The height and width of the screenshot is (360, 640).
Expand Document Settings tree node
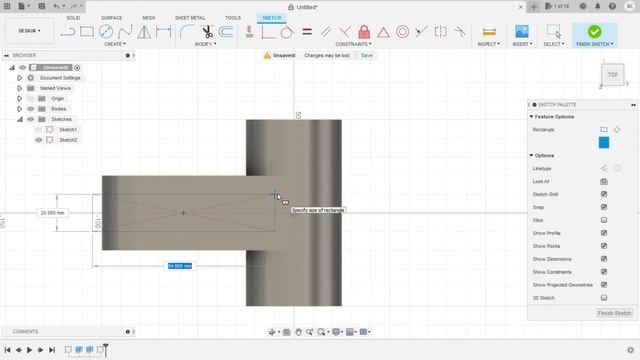point(19,78)
